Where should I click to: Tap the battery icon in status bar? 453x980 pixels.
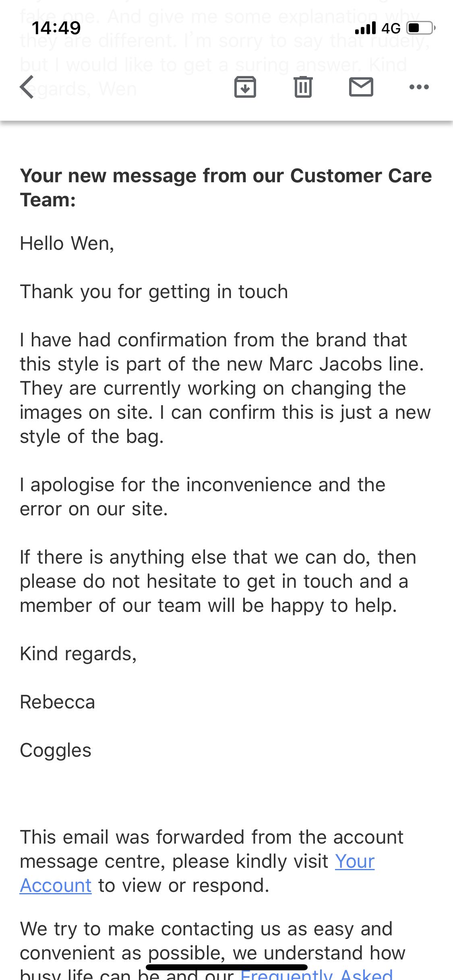(421, 28)
